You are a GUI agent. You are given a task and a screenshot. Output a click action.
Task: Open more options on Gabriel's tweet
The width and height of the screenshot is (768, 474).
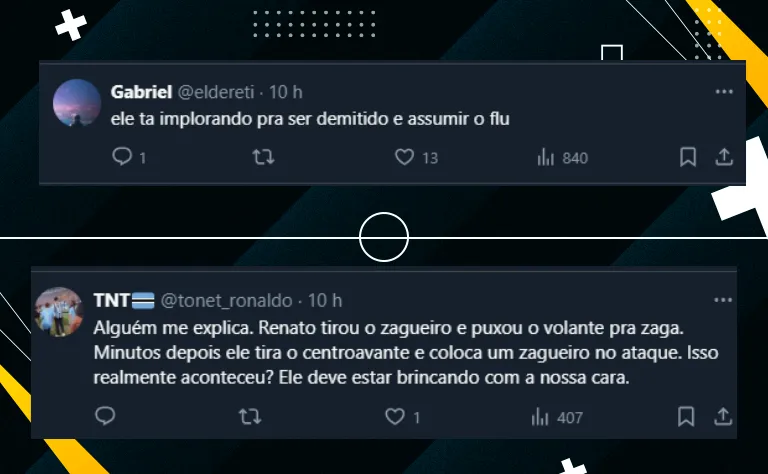pyautogui.click(x=724, y=92)
